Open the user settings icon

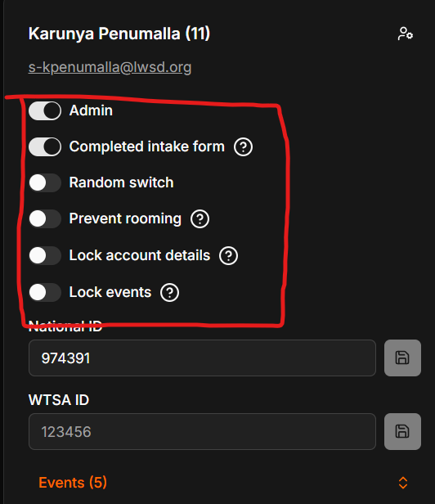coord(406,34)
